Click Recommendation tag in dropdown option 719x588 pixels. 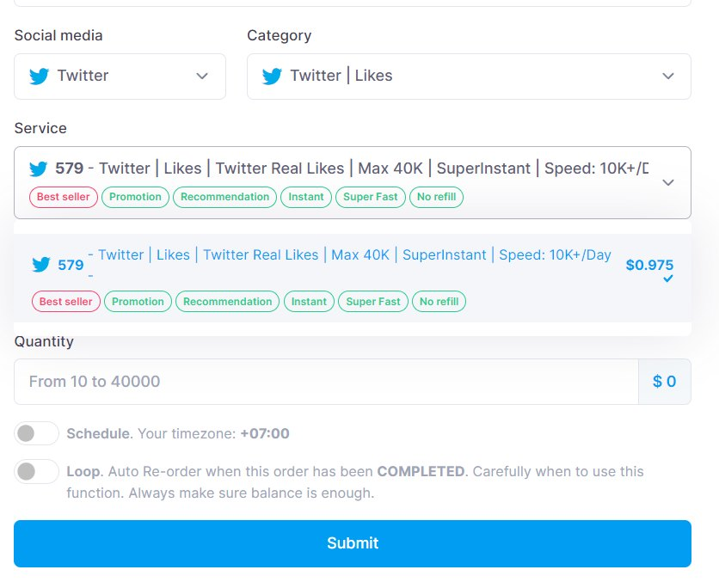coord(227,302)
